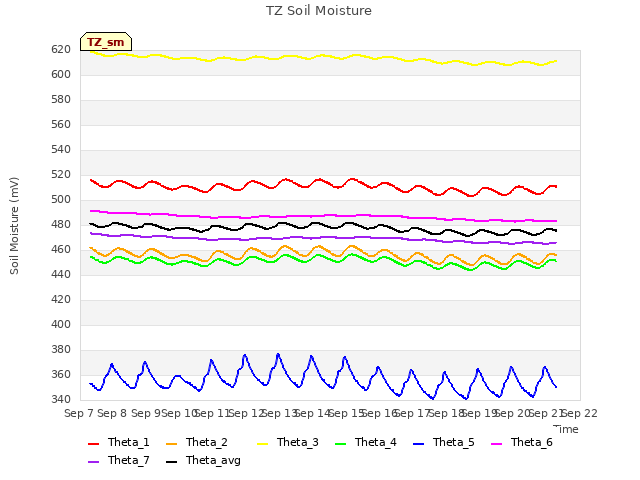Select the Theta_6 legend label
Image resolution: width=640 pixels, height=480 pixels.
click(531, 442)
